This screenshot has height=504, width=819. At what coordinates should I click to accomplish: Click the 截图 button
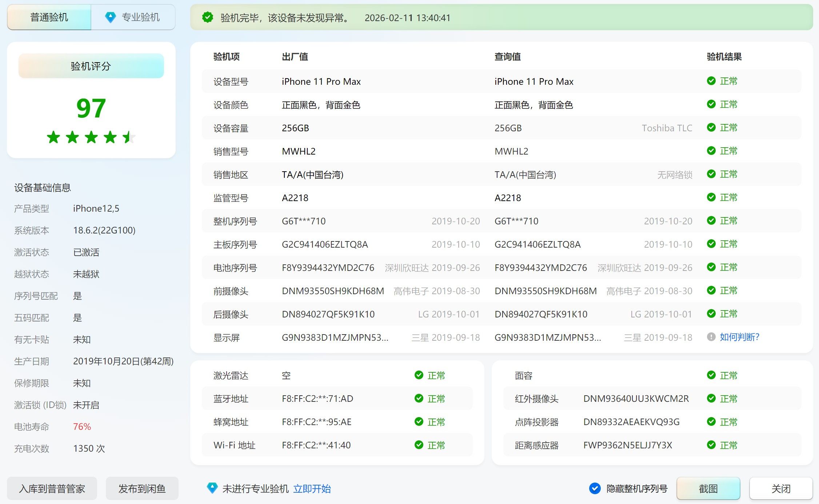coord(708,488)
